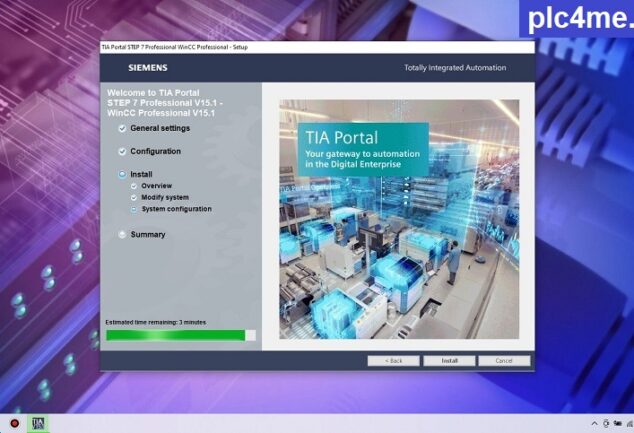Go to the Configuration step label

(155, 152)
